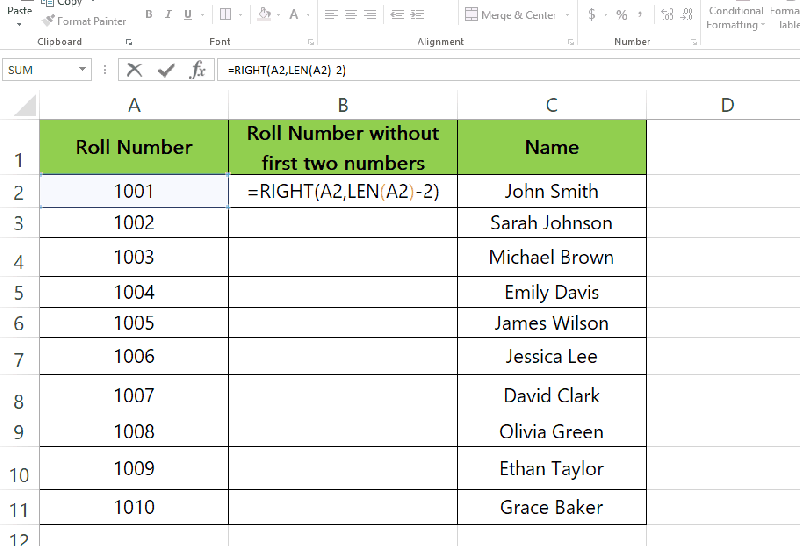Click cell B2 containing the RIGHT formula
The width and height of the screenshot is (800, 546).
pyautogui.click(x=343, y=191)
